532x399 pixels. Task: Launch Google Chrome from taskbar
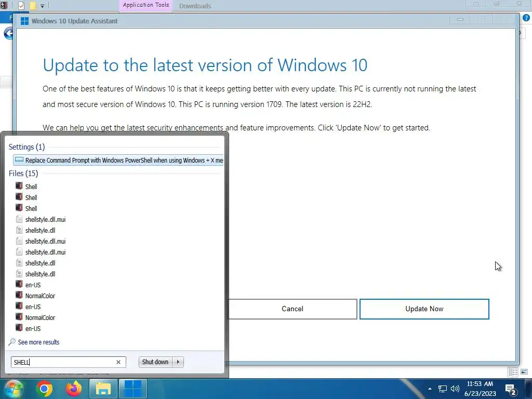pyautogui.click(x=44, y=389)
